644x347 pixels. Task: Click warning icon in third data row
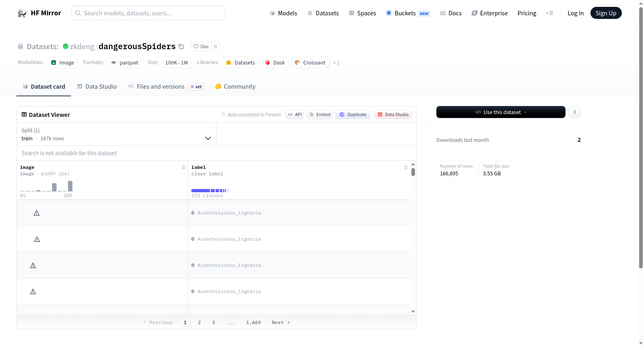[x=33, y=265]
